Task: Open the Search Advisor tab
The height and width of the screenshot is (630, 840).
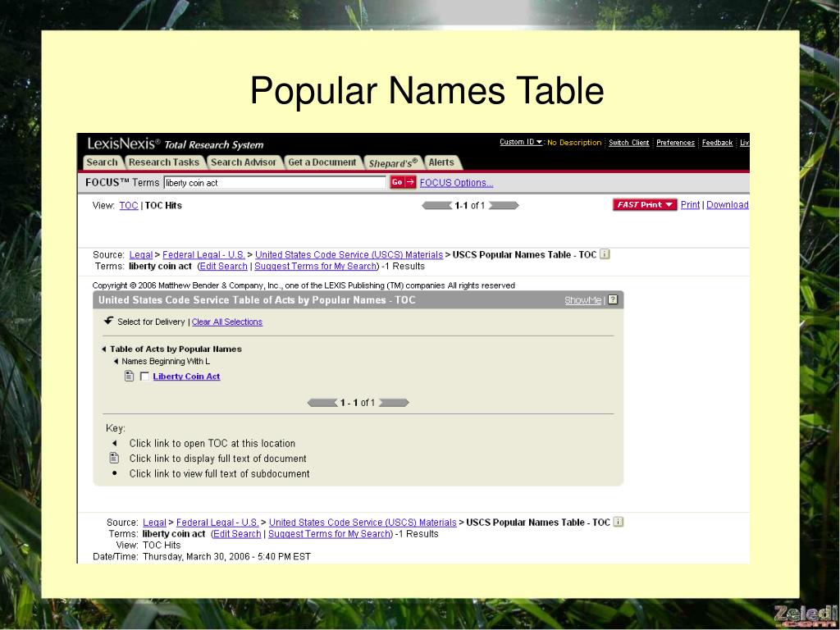Action: pos(243,162)
